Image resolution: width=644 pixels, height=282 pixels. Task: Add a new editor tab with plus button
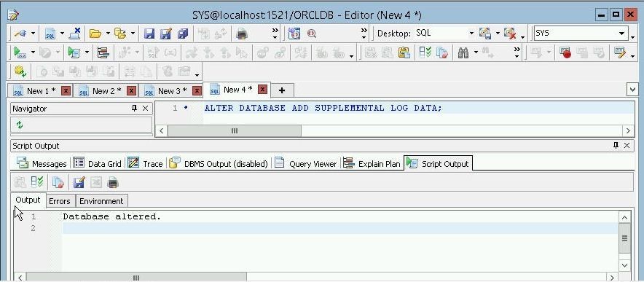(x=282, y=90)
